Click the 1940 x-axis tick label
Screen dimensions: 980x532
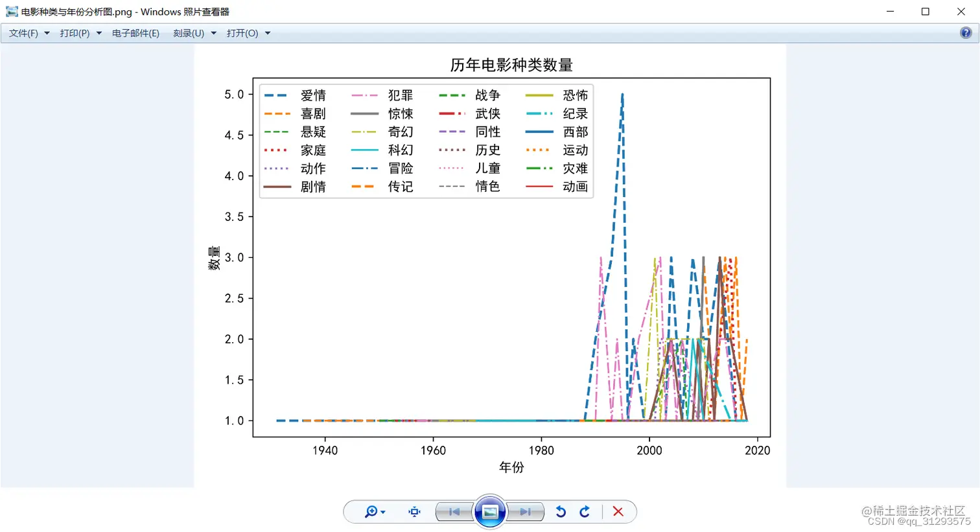pos(325,450)
